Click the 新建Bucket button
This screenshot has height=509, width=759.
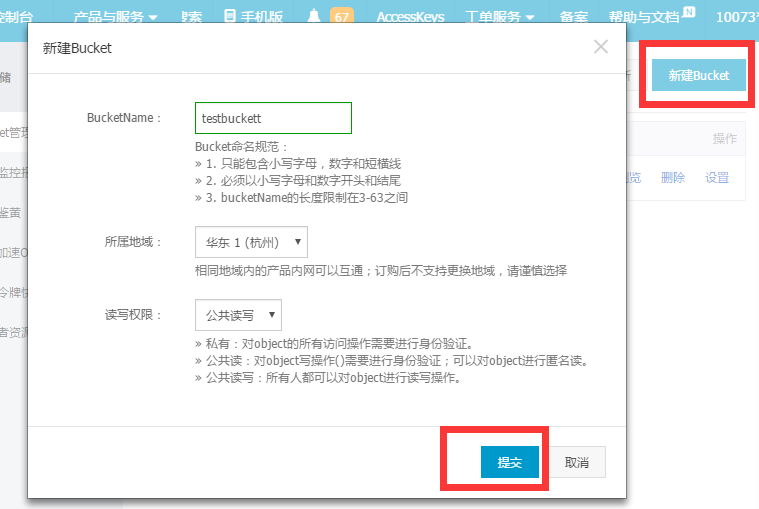(x=699, y=75)
